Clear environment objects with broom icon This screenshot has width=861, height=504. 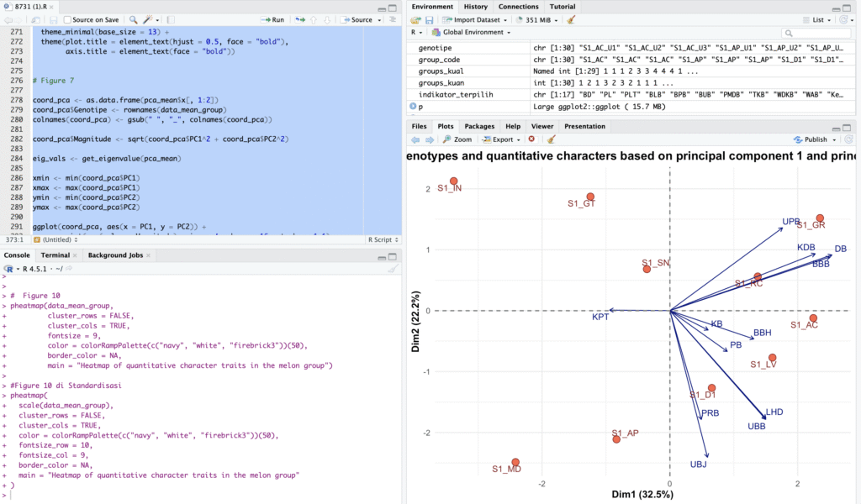571,19
